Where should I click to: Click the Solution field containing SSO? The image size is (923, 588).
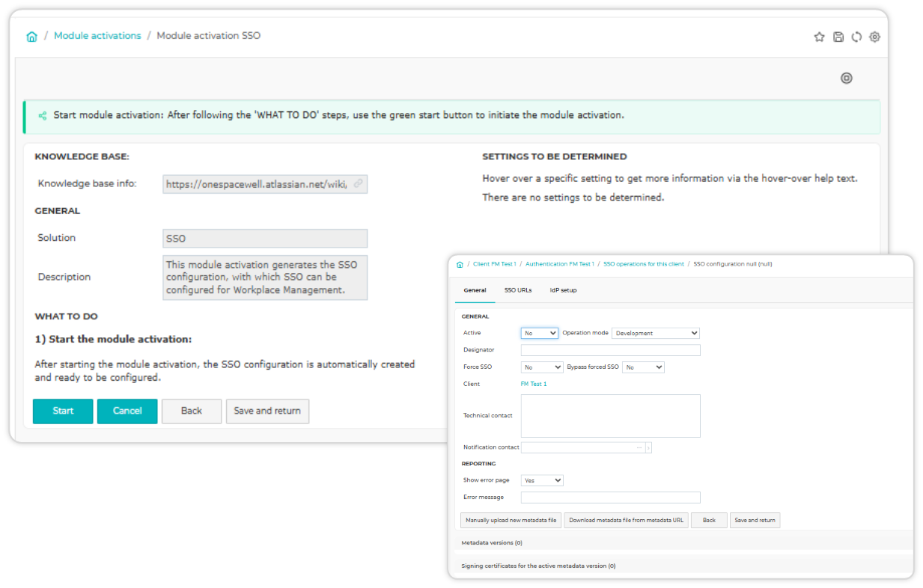click(265, 238)
